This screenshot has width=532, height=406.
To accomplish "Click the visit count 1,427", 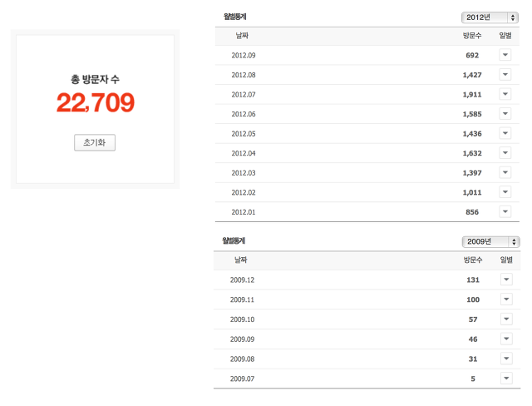I will (472, 75).
